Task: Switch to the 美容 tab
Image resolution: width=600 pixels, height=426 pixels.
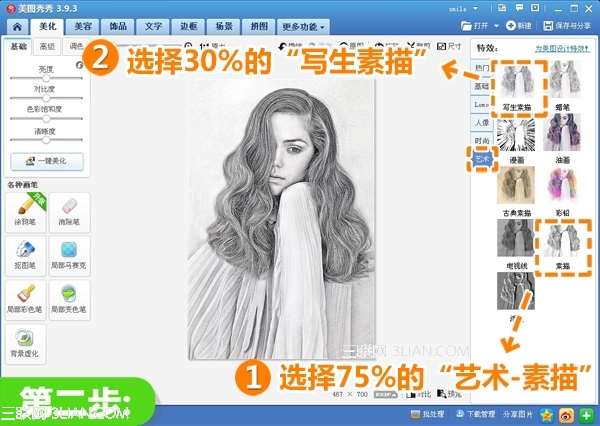Action: pyautogui.click(x=83, y=26)
